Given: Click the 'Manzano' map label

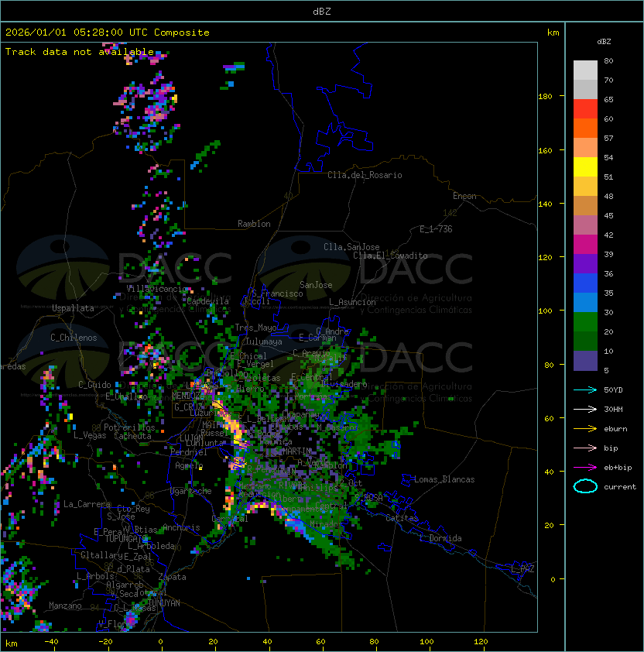Looking at the screenshot, I should pos(65,606).
